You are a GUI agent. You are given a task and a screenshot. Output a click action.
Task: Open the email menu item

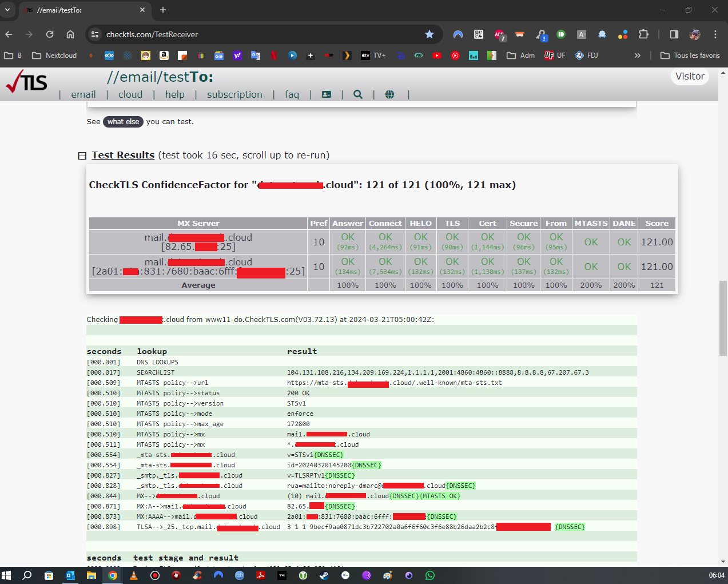tap(83, 94)
